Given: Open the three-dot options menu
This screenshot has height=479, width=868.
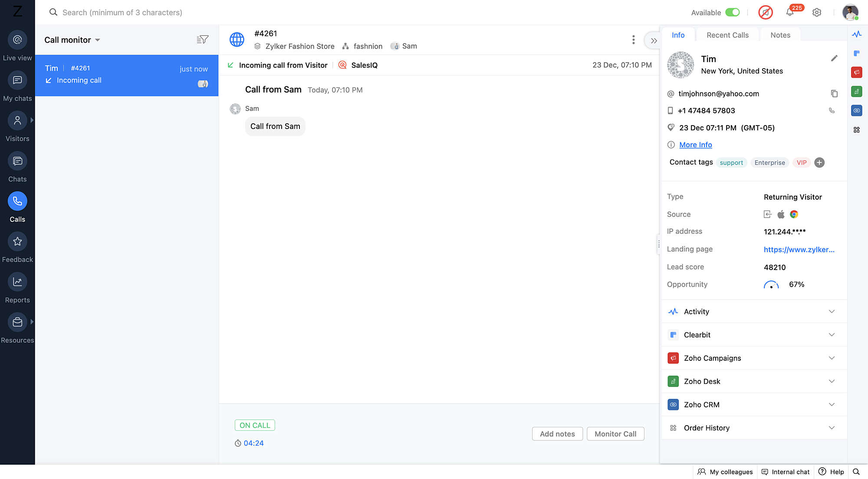Looking at the screenshot, I should click(634, 40).
